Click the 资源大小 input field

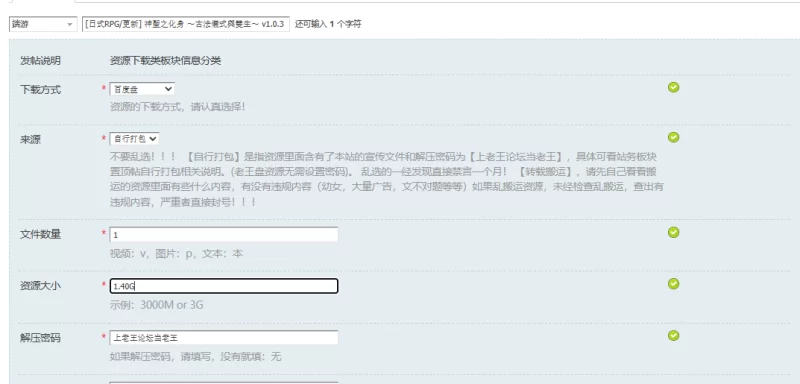coord(223,286)
